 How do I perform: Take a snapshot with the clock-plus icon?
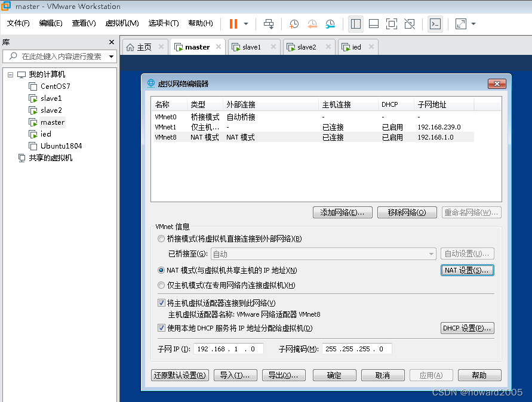[x=294, y=24]
